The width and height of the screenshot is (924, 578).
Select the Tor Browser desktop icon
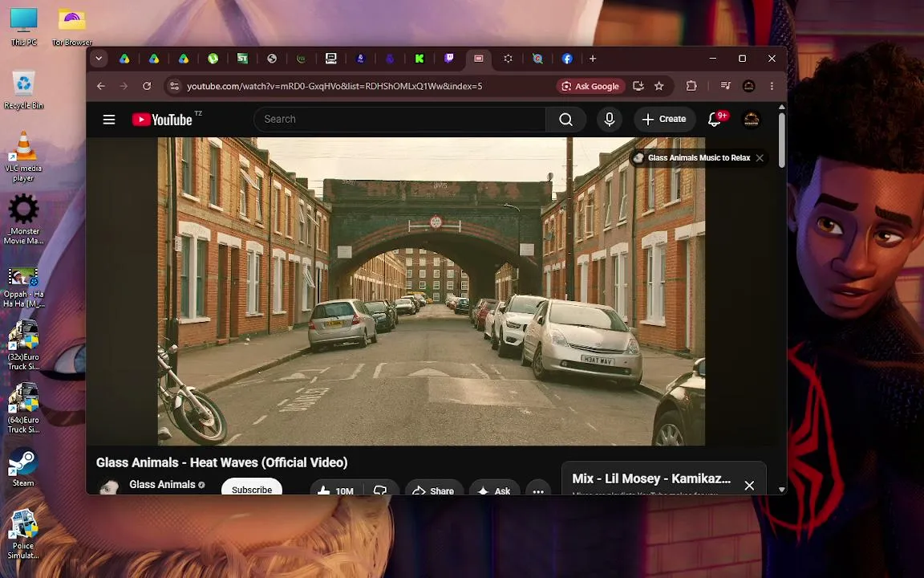point(72,27)
